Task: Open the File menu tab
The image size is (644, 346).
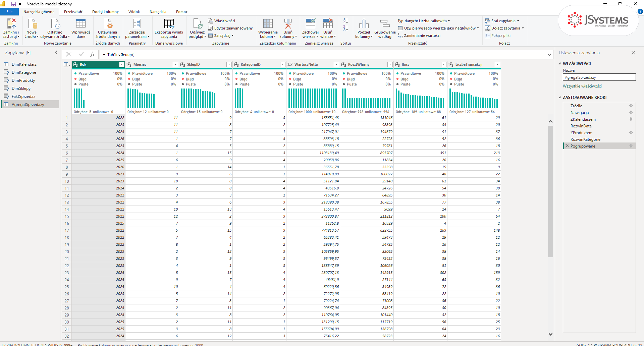Action: tap(9, 12)
